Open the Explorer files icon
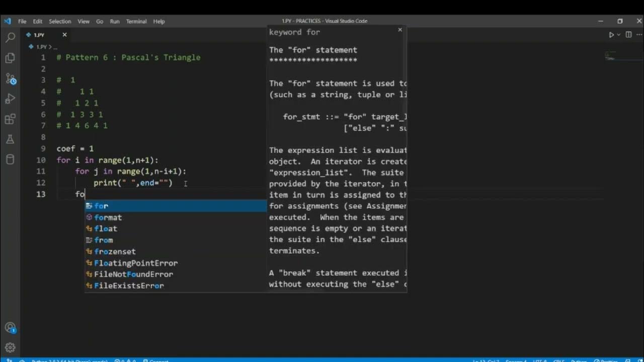This screenshot has height=362, width=644. point(10,58)
